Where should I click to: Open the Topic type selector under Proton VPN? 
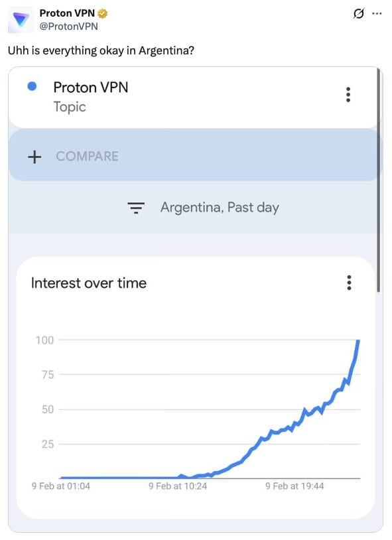(x=70, y=107)
